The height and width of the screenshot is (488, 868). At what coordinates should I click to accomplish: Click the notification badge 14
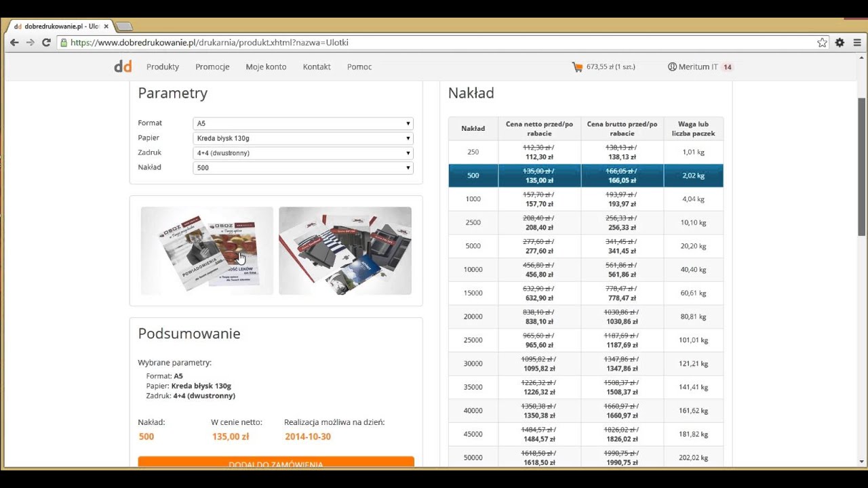pyautogui.click(x=728, y=67)
